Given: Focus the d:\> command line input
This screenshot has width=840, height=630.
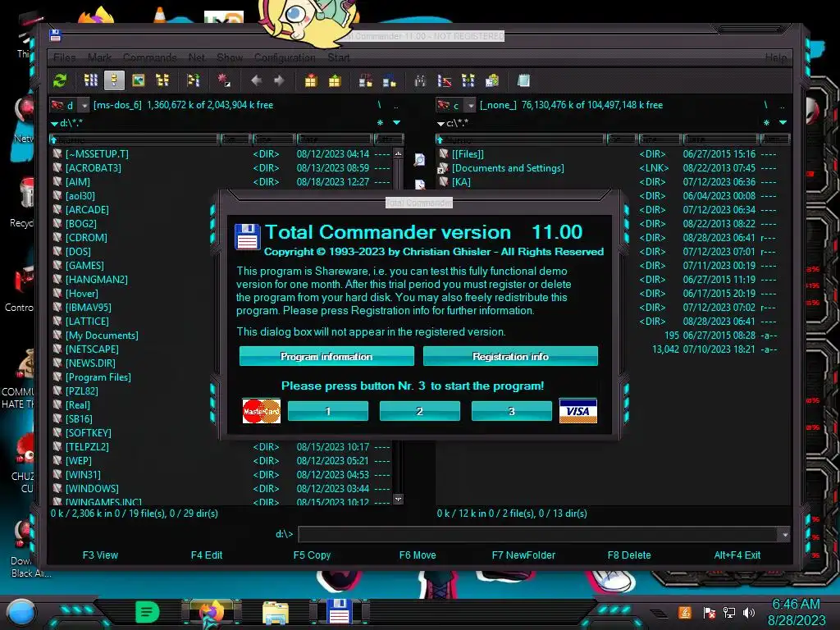Looking at the screenshot, I should click(x=538, y=534).
